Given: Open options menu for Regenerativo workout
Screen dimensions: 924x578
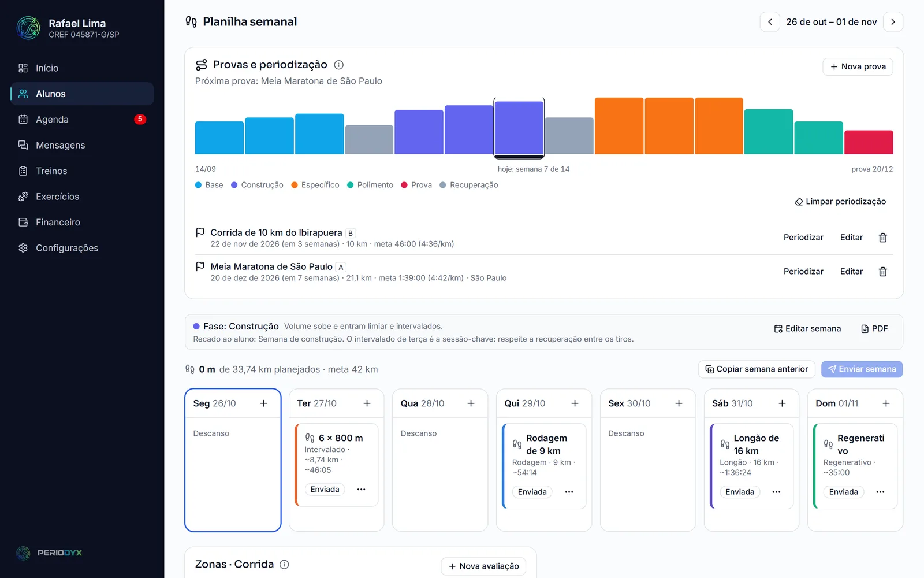Looking at the screenshot, I should coord(880,492).
